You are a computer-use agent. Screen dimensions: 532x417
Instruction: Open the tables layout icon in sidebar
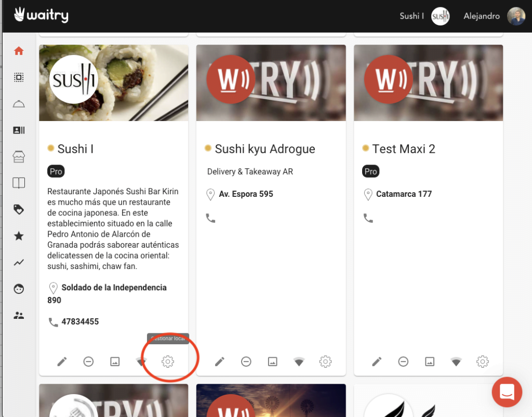tap(19, 77)
